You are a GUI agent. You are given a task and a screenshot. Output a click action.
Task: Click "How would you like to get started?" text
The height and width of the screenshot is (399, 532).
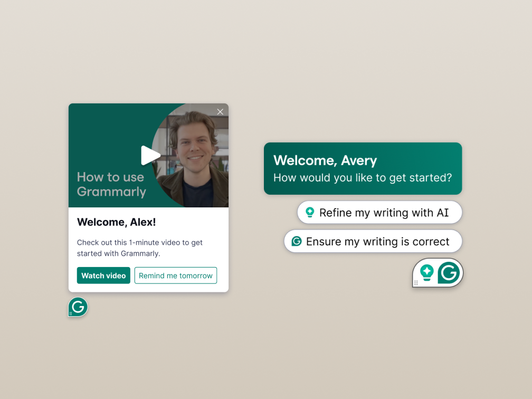[363, 177]
